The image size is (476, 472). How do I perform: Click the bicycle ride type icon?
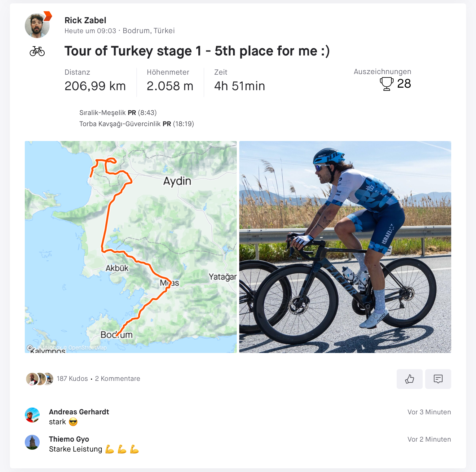[37, 51]
